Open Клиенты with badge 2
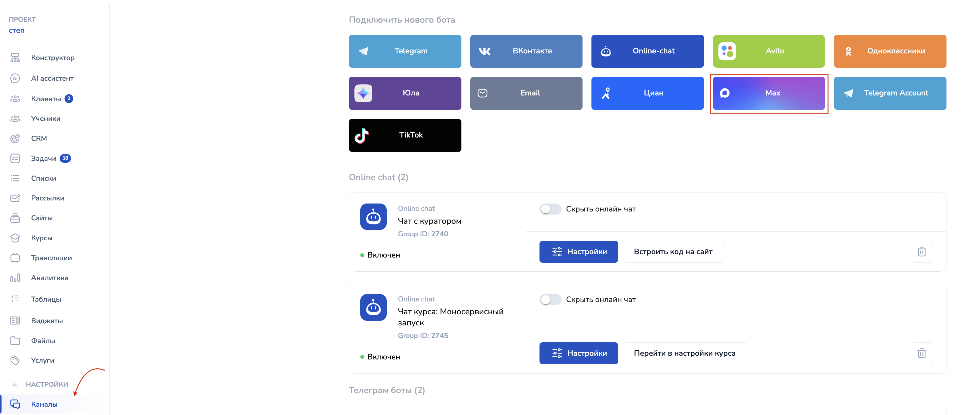This screenshot has height=415, width=980. point(46,99)
